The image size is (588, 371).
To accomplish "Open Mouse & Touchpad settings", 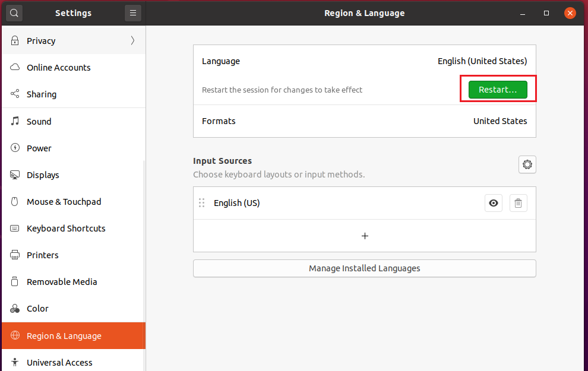I will point(64,202).
